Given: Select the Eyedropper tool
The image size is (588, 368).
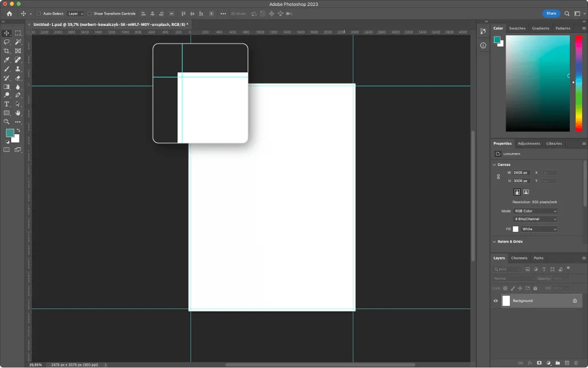Looking at the screenshot, I should coord(6,59).
